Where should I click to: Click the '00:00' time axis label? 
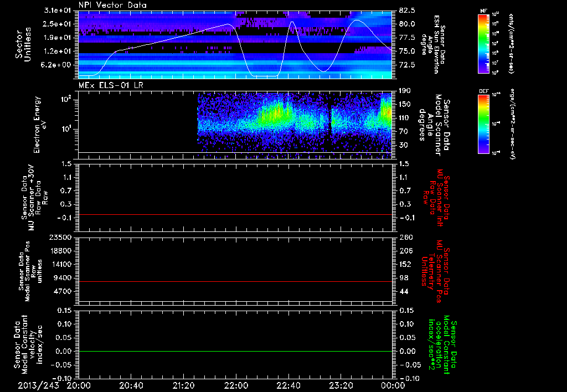393,385
